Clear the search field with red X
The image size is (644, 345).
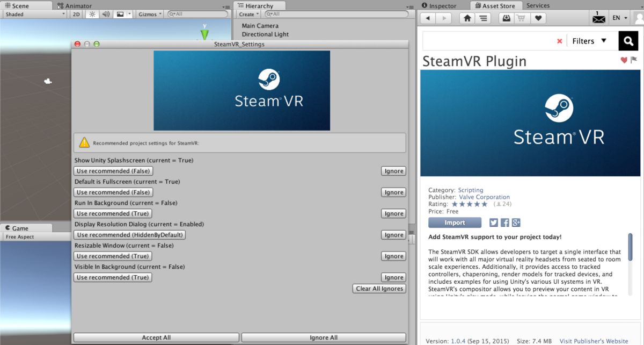[560, 41]
